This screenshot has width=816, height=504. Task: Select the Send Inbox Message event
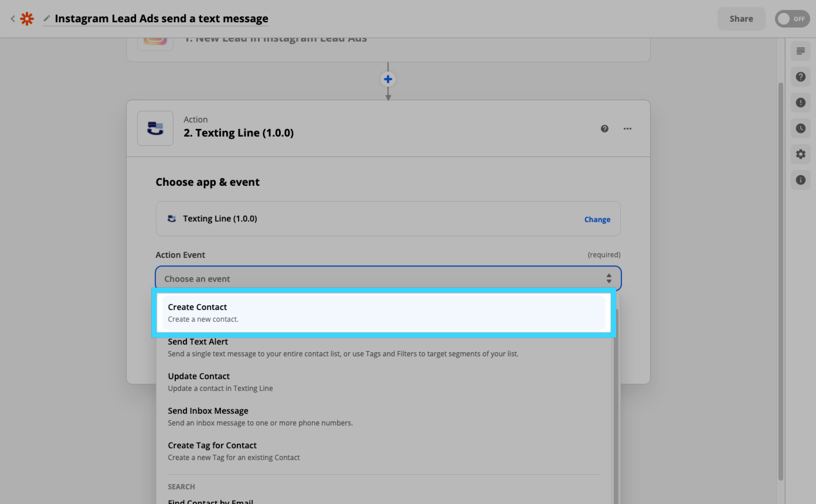tap(384, 416)
